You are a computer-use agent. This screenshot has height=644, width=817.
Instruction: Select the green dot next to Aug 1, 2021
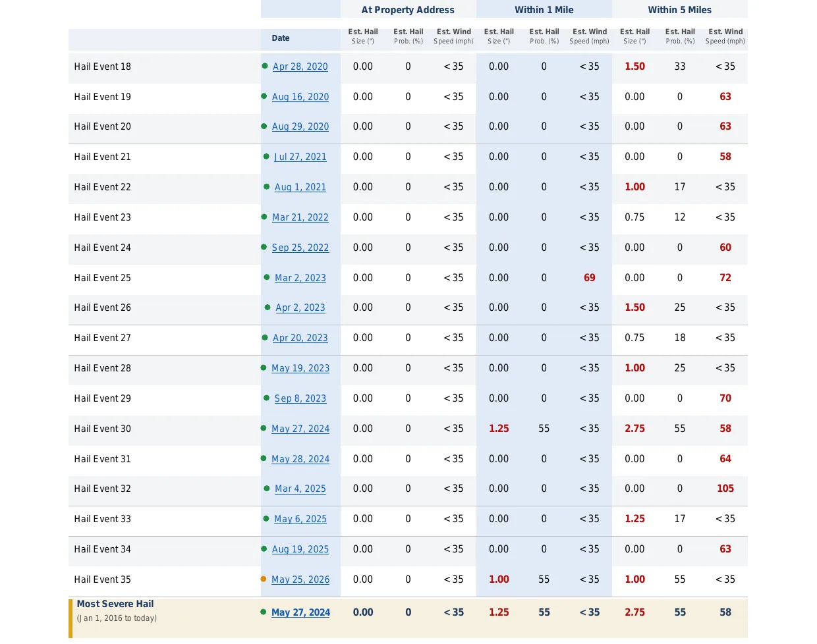tap(267, 187)
